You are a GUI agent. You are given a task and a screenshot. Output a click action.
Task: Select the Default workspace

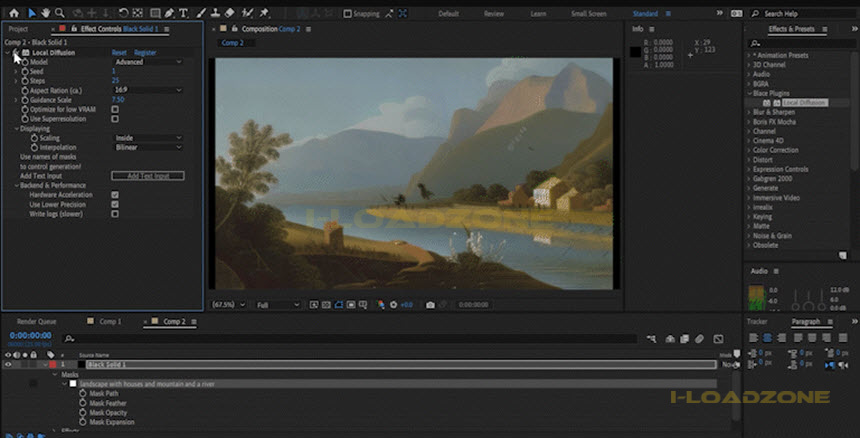[448, 14]
